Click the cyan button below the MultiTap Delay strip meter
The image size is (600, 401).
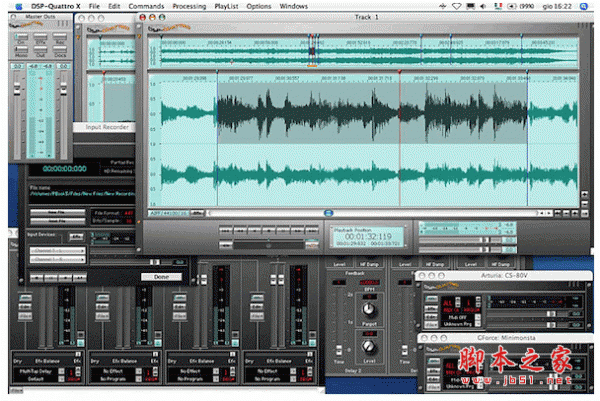81,343
